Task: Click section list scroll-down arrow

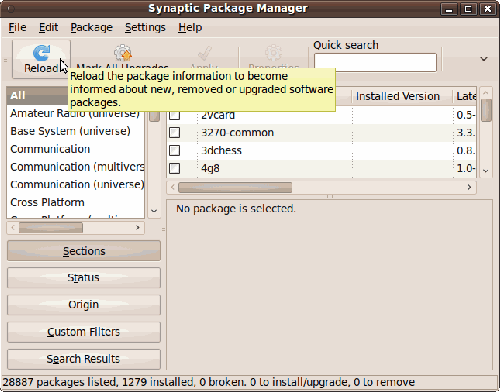Action: (x=154, y=211)
